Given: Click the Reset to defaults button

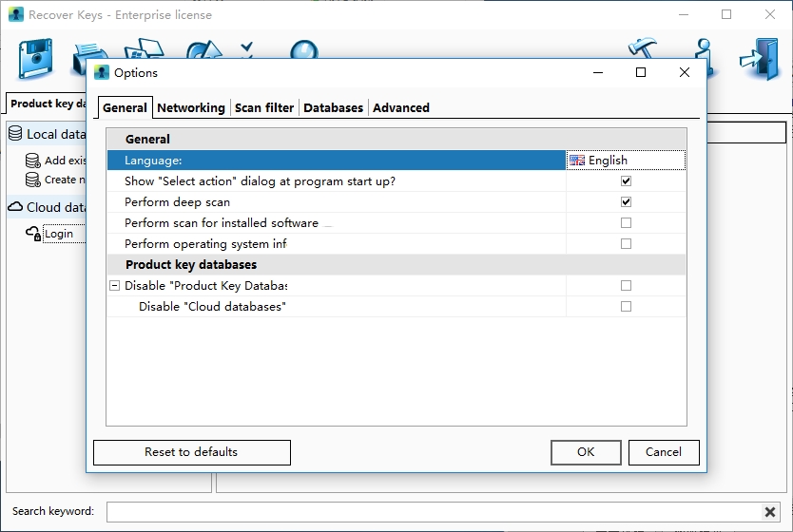Looking at the screenshot, I should [192, 452].
